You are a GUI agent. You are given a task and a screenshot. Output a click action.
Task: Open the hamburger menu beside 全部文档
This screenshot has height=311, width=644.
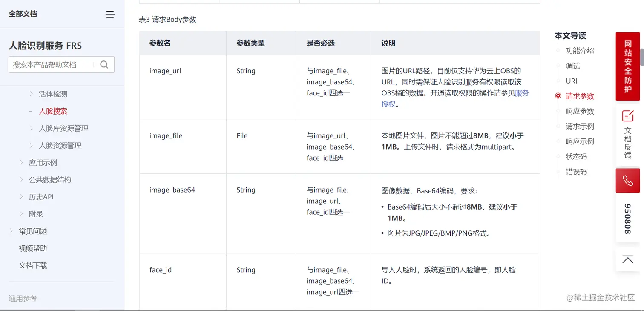[x=110, y=14]
